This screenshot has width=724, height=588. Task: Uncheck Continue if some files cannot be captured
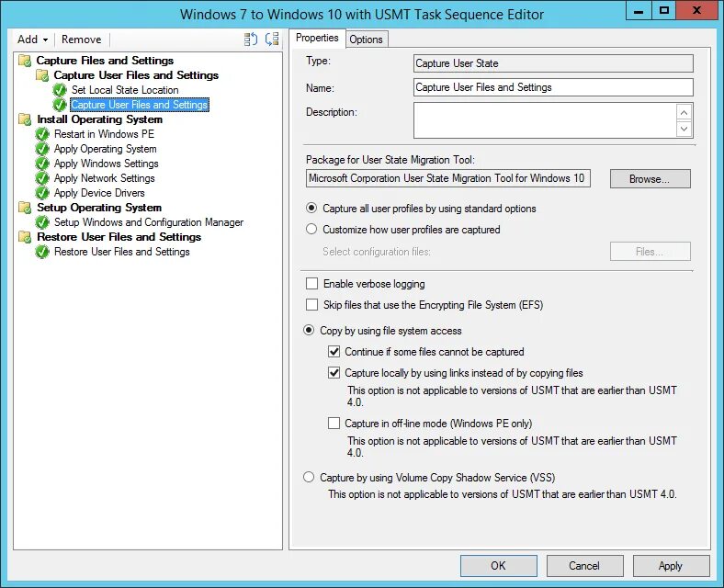(334, 352)
